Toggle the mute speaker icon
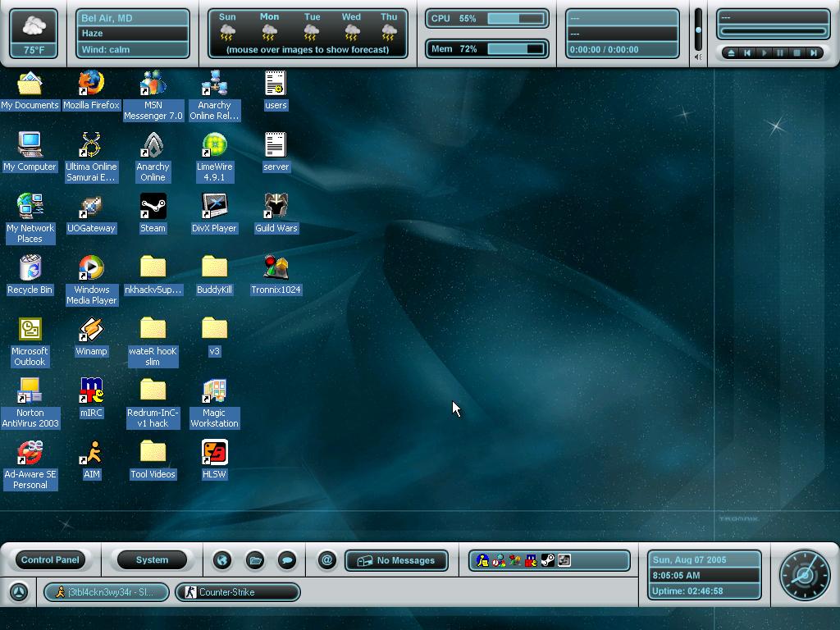Viewport: 840px width, 630px height. coord(698,57)
